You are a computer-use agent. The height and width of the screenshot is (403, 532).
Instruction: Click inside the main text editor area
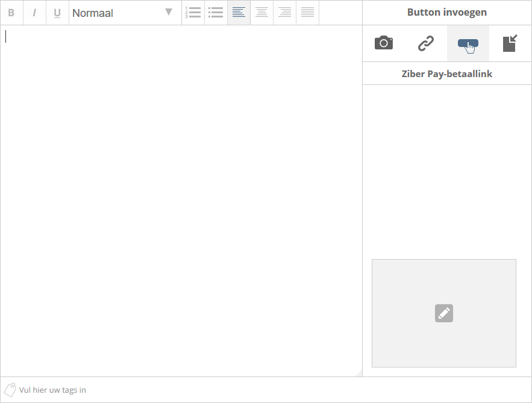tap(181, 201)
